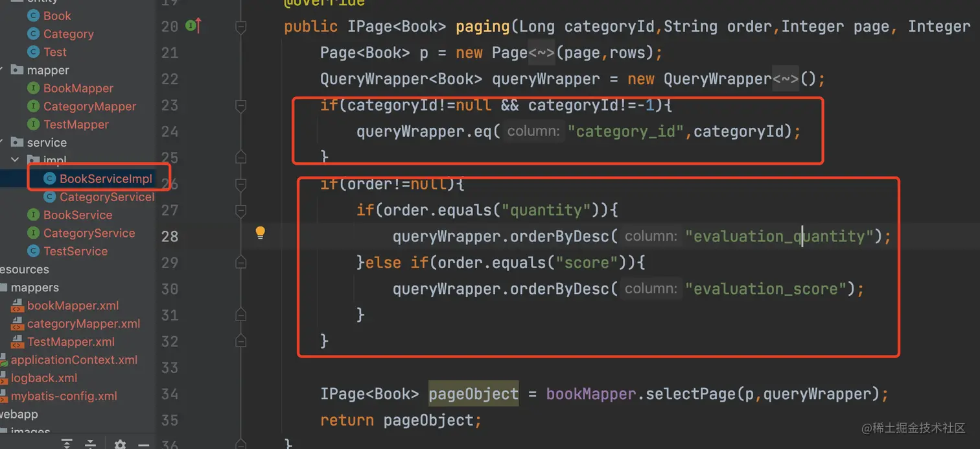
Task: Click the interface icon beside BookMapper
Action: pos(33,88)
